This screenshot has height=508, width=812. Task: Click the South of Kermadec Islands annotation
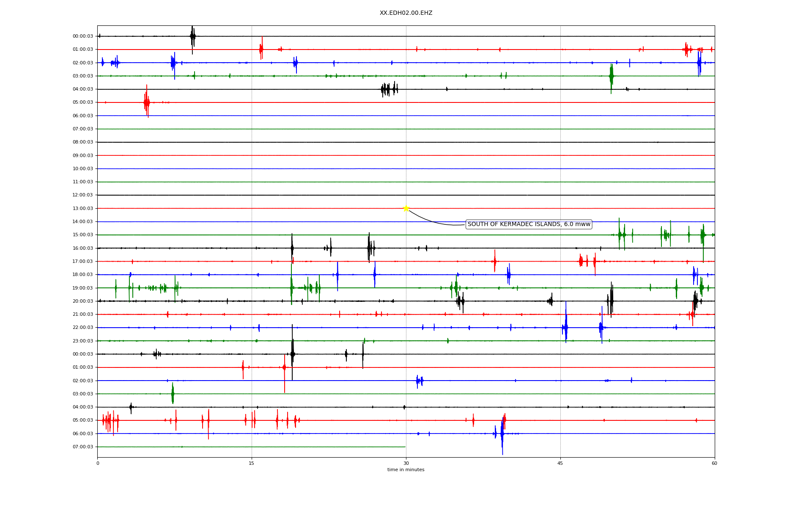[x=529, y=224]
